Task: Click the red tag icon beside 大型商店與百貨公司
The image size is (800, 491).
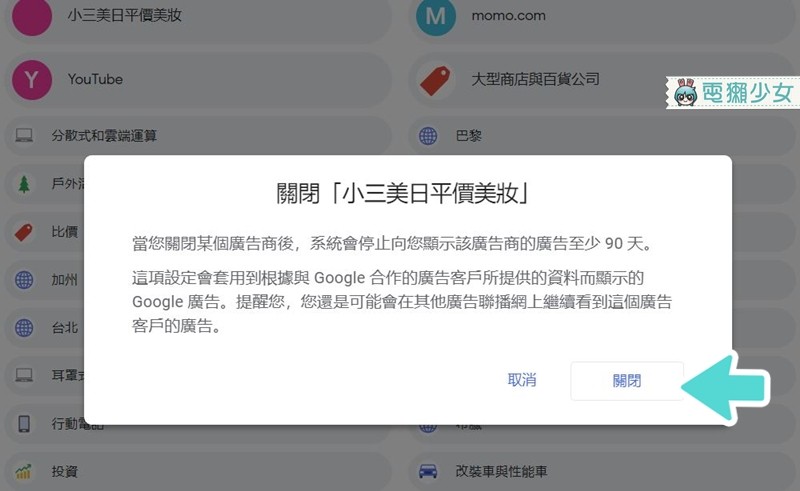Action: pyautogui.click(x=433, y=79)
